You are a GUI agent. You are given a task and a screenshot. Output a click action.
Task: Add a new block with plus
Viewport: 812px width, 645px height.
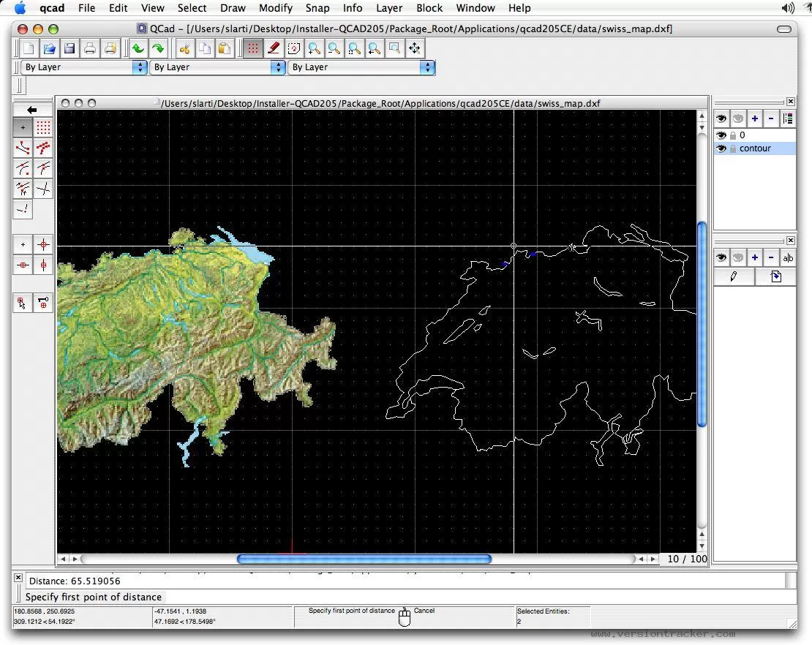[754, 257]
